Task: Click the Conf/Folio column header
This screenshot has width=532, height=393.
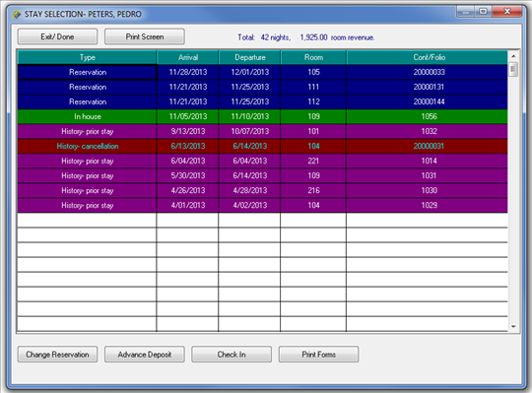Action: point(428,57)
